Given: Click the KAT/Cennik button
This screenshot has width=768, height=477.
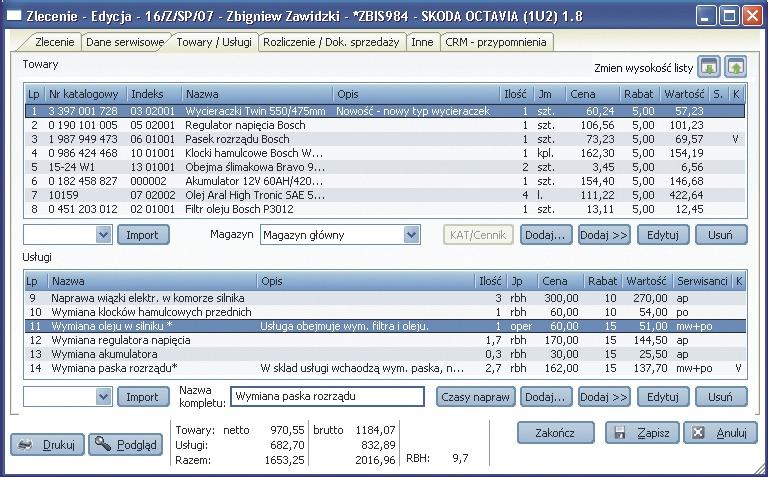Looking at the screenshot, I should [x=478, y=235].
